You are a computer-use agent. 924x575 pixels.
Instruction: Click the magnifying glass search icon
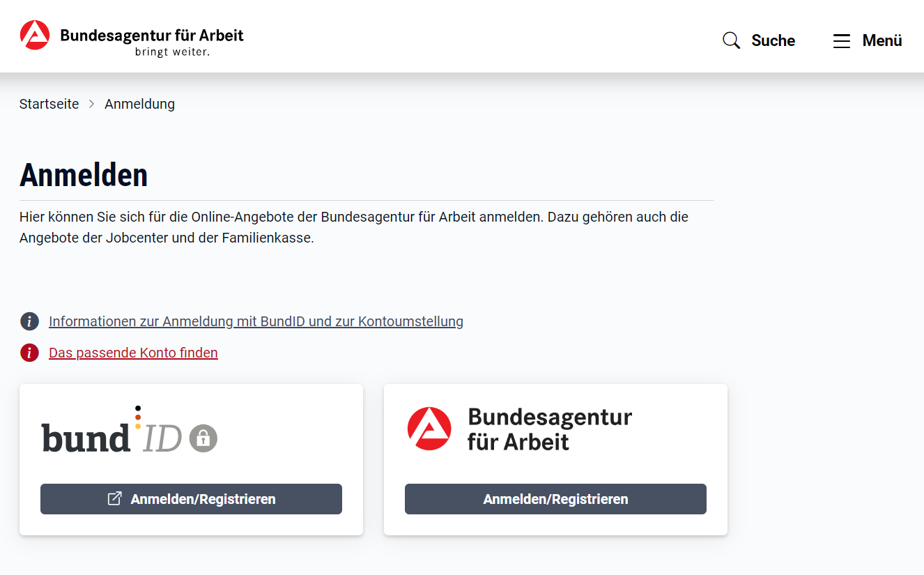(x=731, y=40)
